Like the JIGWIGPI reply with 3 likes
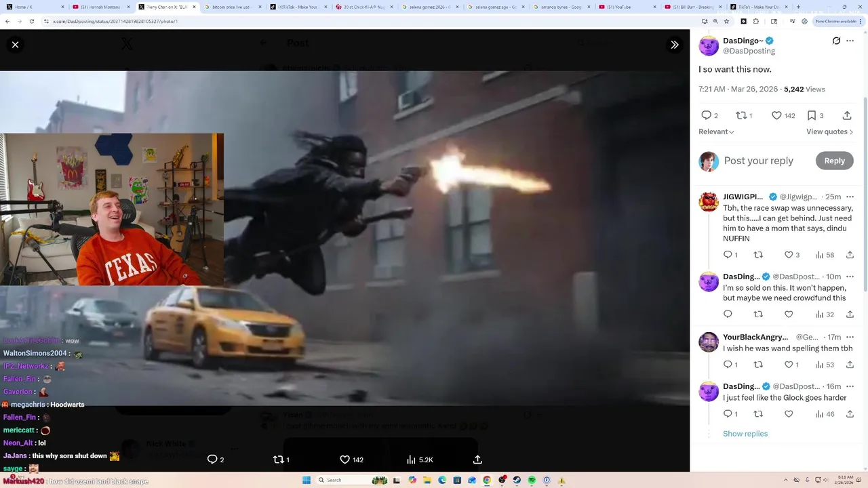This screenshot has width=868, height=488. (792, 255)
